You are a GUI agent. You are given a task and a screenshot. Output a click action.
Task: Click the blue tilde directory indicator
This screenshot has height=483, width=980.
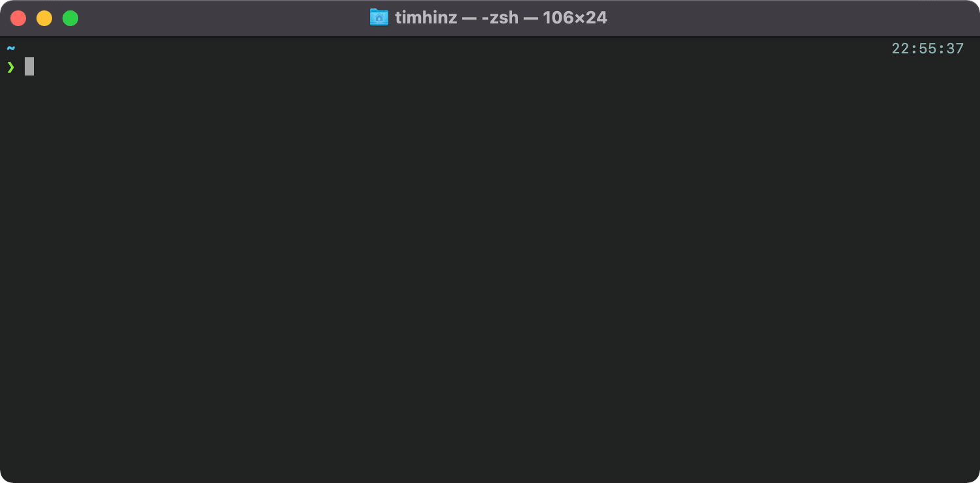pos(10,48)
